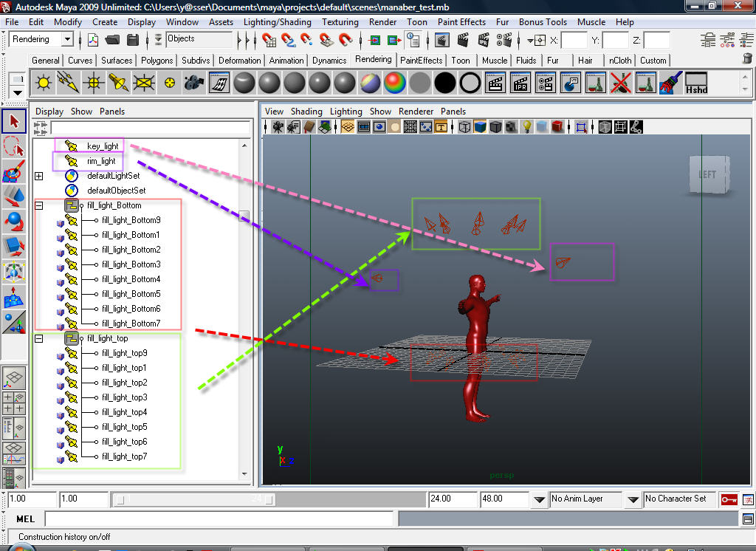This screenshot has height=551, width=756.
Task: Select the ramp shader colorful sphere icon
Action: click(x=394, y=83)
